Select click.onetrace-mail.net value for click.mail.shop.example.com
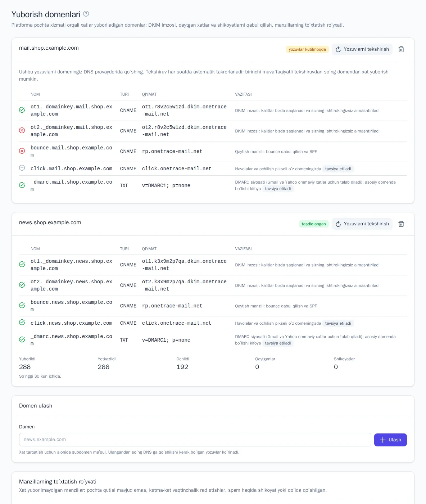Image resolution: width=426 pixels, height=504 pixels. [x=177, y=169]
